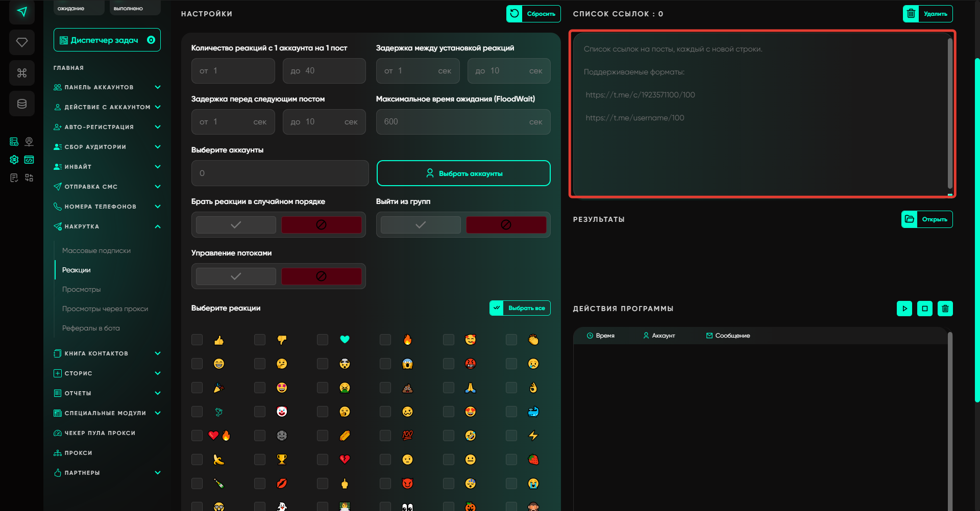Go to Просмотры через прокси

pyautogui.click(x=105, y=309)
